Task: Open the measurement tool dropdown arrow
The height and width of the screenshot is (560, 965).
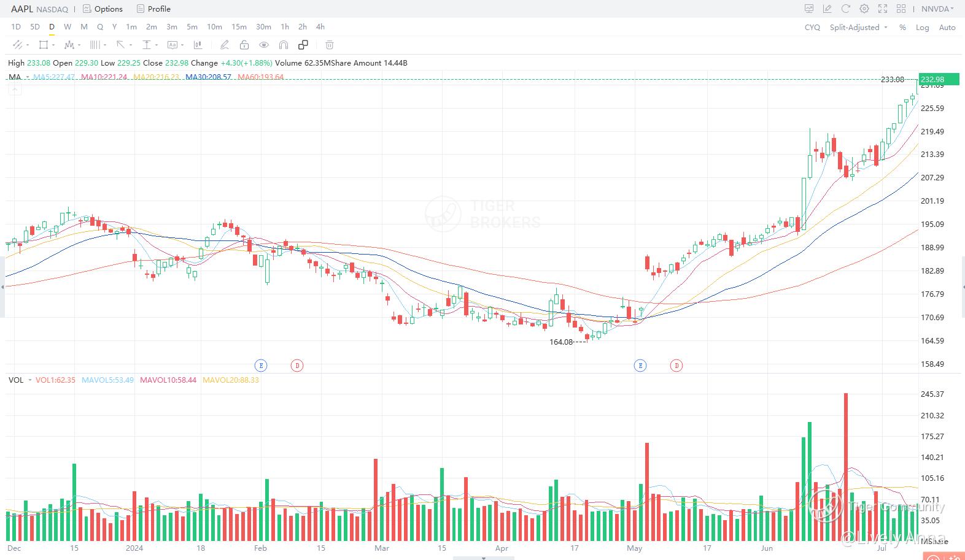Action: pos(157,45)
